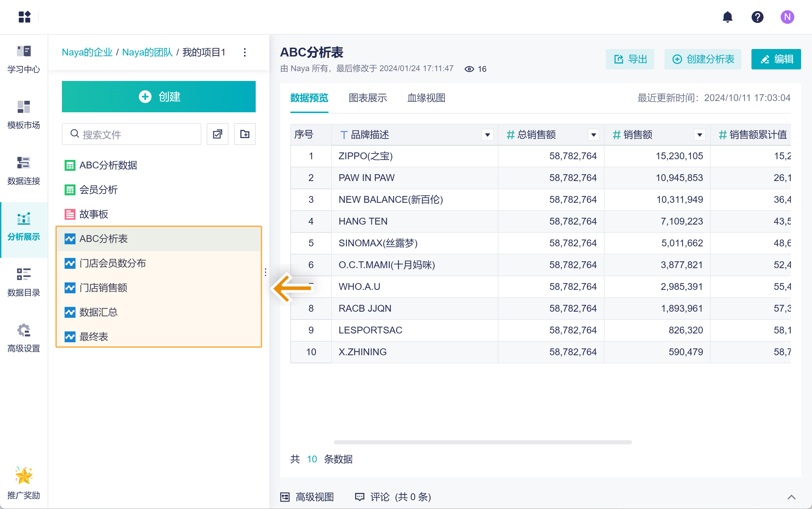Open the 品牌描述 column dropdown

click(487, 135)
